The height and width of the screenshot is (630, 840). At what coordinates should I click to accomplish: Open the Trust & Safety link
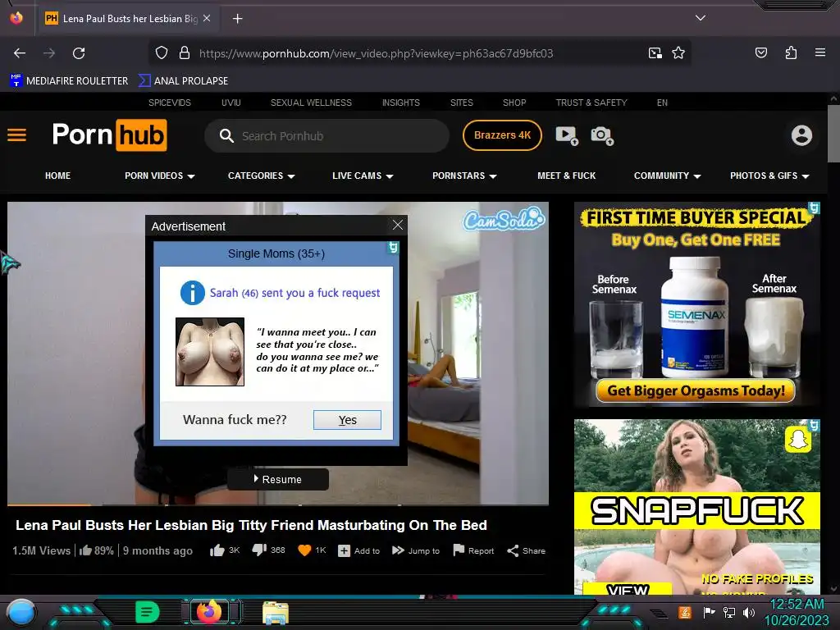point(591,103)
